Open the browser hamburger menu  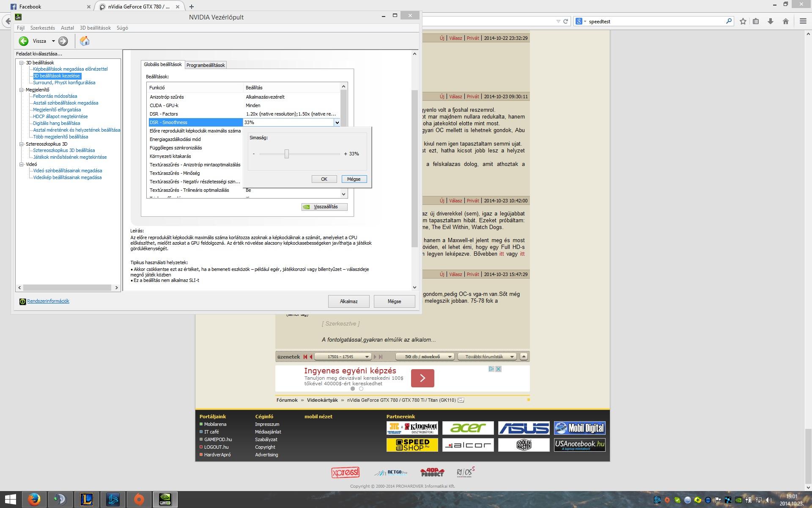[803, 21]
